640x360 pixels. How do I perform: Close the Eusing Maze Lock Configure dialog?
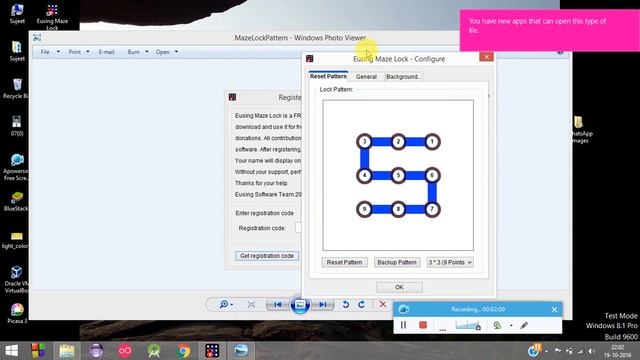pos(486,57)
